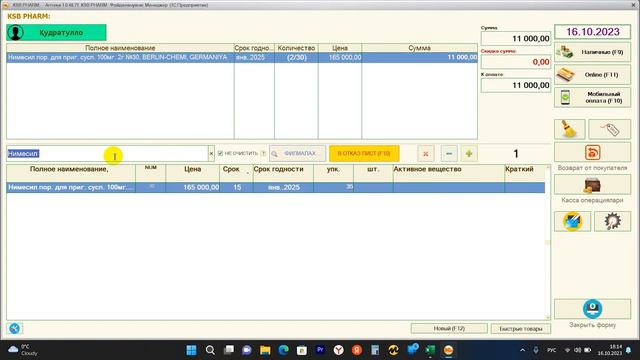Select the Нимесил row in the search results
The height and width of the screenshot is (360, 640).
tap(276, 187)
